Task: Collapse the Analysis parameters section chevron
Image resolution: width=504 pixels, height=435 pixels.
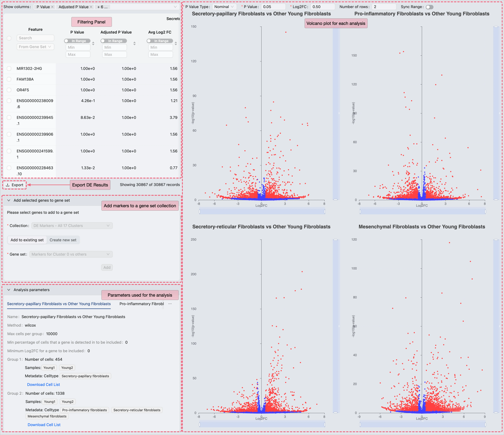Action: tap(9, 290)
